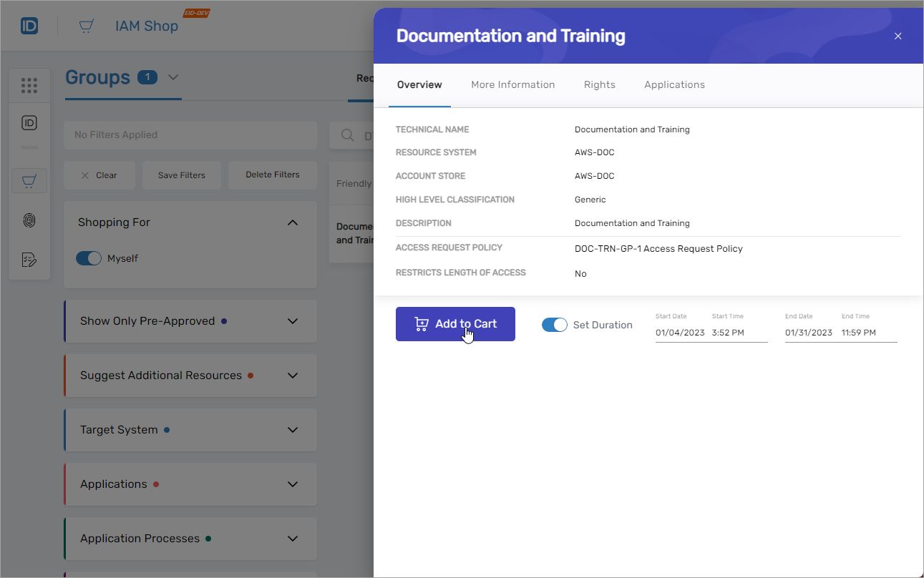924x578 pixels.
Task: Click the search magnifier icon
Action: [347, 135]
